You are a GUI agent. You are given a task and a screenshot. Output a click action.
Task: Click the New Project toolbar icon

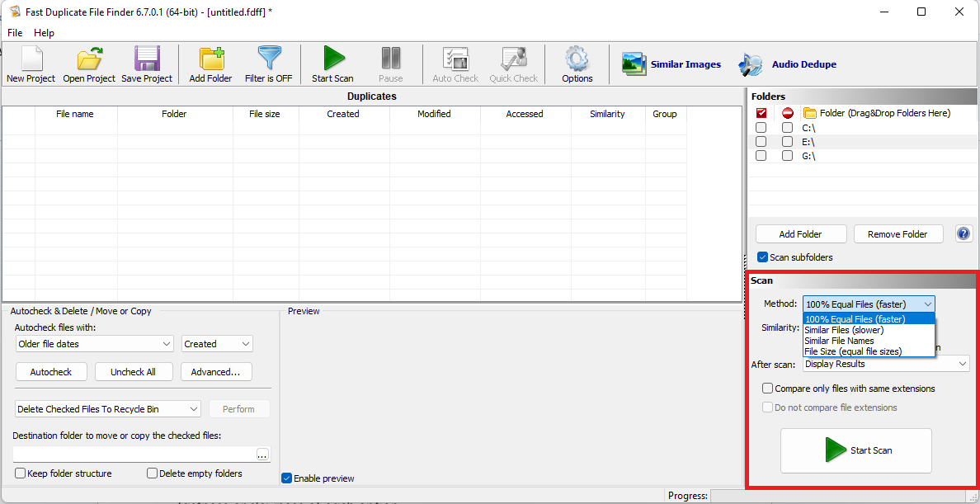tap(31, 64)
